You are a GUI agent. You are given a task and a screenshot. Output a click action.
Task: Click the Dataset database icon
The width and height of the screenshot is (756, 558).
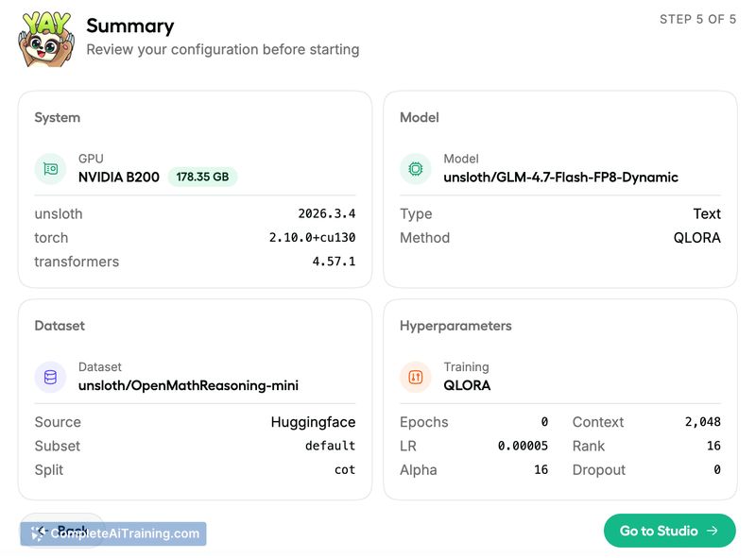click(50, 377)
